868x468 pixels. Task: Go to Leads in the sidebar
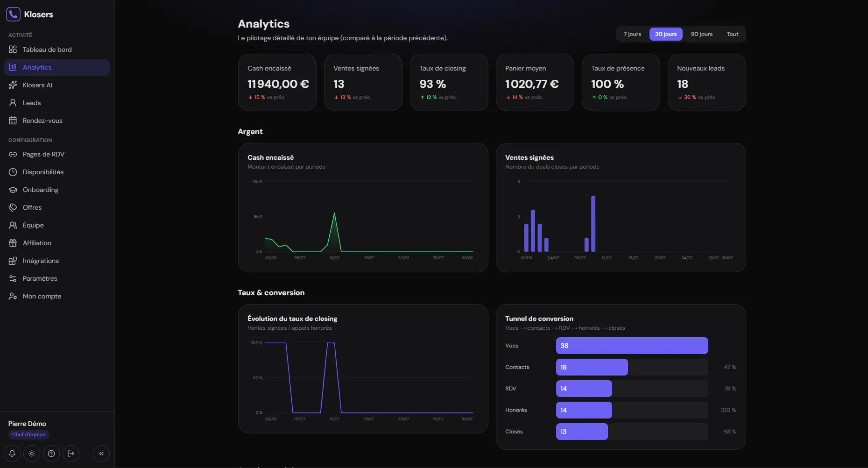pos(56,103)
